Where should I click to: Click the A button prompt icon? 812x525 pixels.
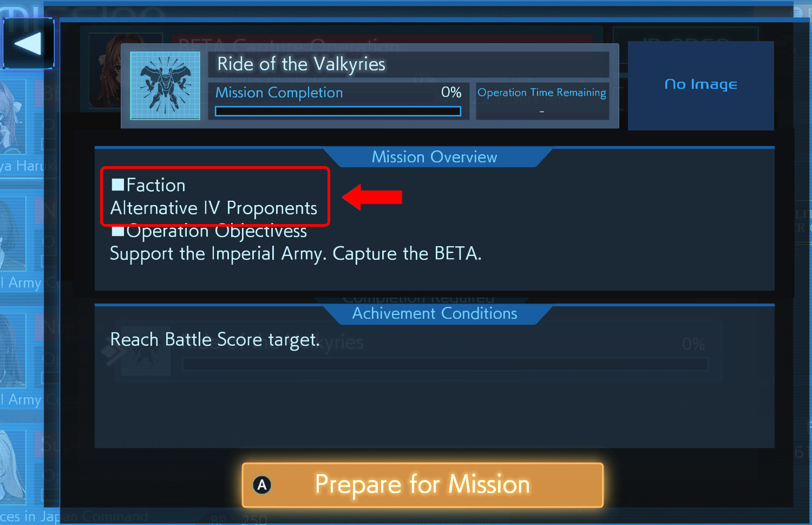(x=262, y=485)
